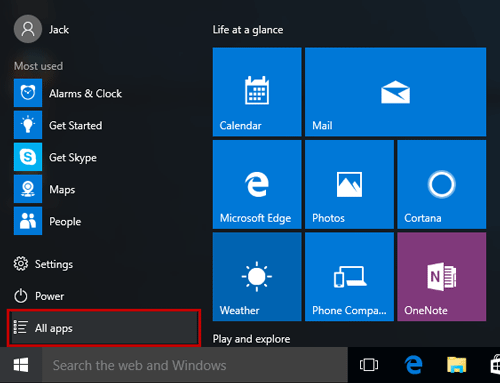Open Task View in the taskbar
This screenshot has width=500, height=383.
[x=369, y=365]
